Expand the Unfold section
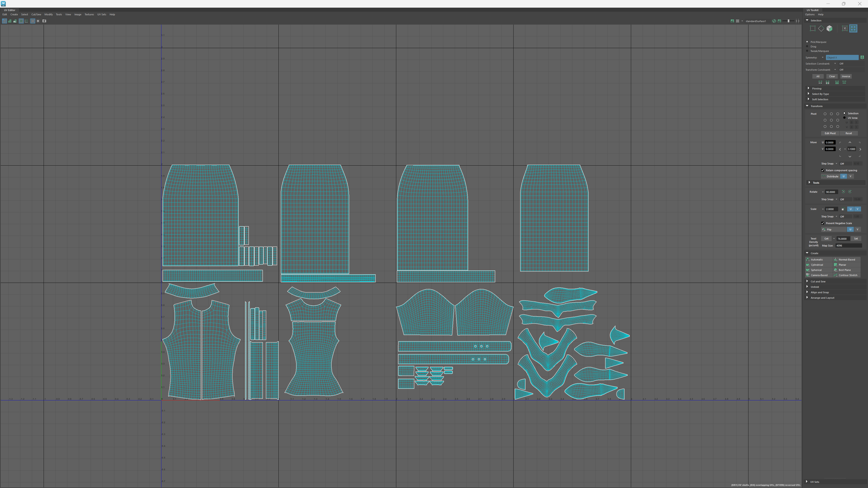The image size is (868, 488). [835, 287]
